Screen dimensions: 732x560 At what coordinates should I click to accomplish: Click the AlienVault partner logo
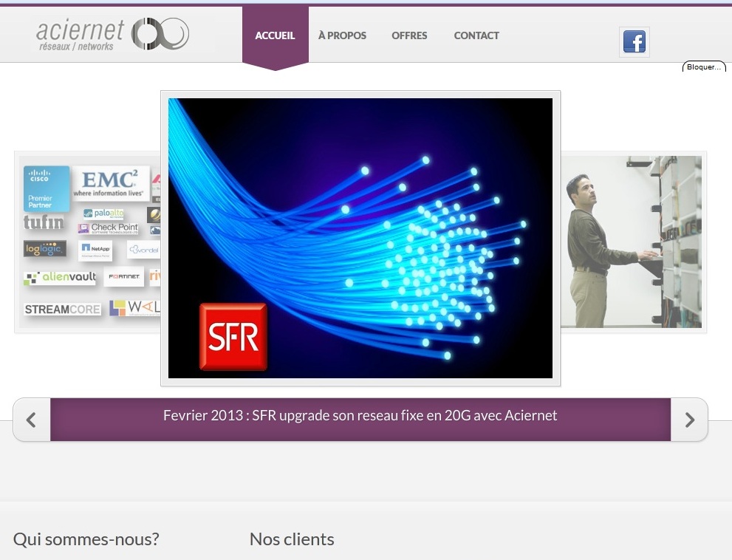click(x=60, y=278)
